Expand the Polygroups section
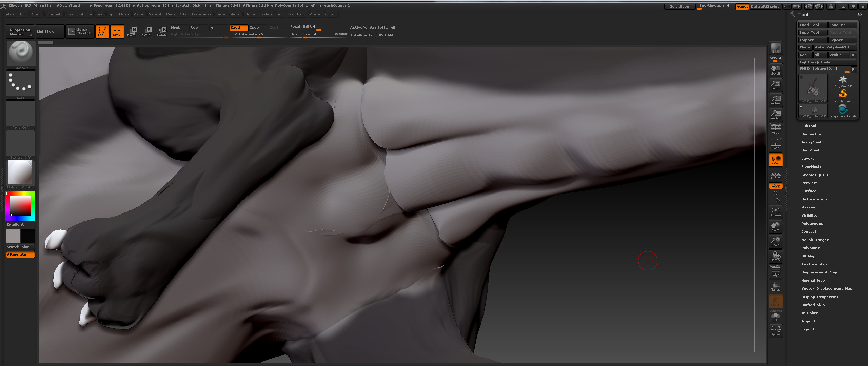 (x=812, y=223)
